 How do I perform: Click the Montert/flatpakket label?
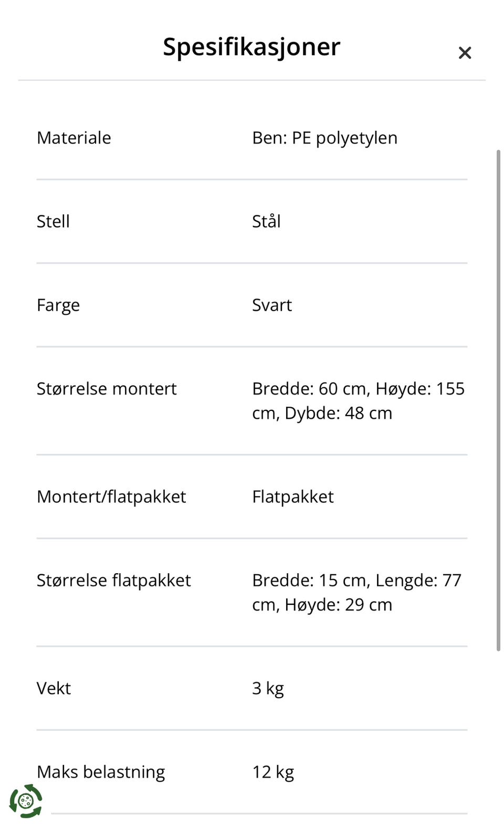pyautogui.click(x=112, y=497)
